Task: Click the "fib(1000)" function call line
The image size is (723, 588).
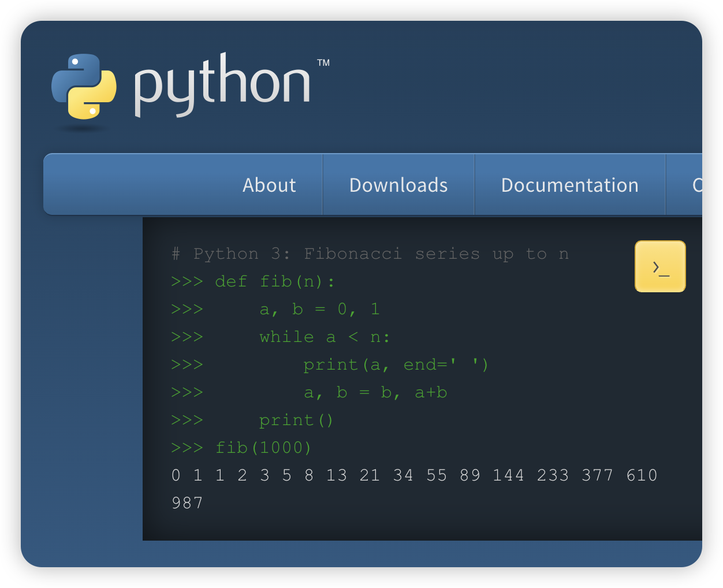Action: tap(263, 448)
